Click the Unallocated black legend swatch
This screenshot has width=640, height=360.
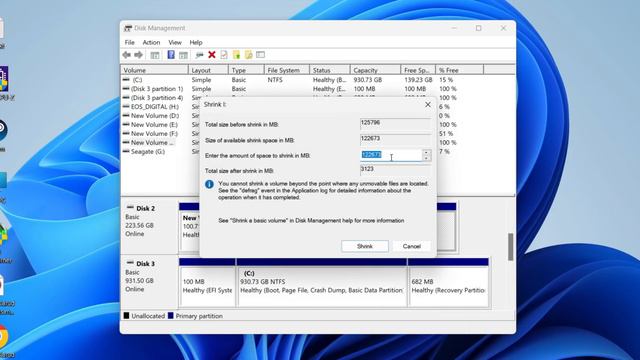click(x=126, y=316)
